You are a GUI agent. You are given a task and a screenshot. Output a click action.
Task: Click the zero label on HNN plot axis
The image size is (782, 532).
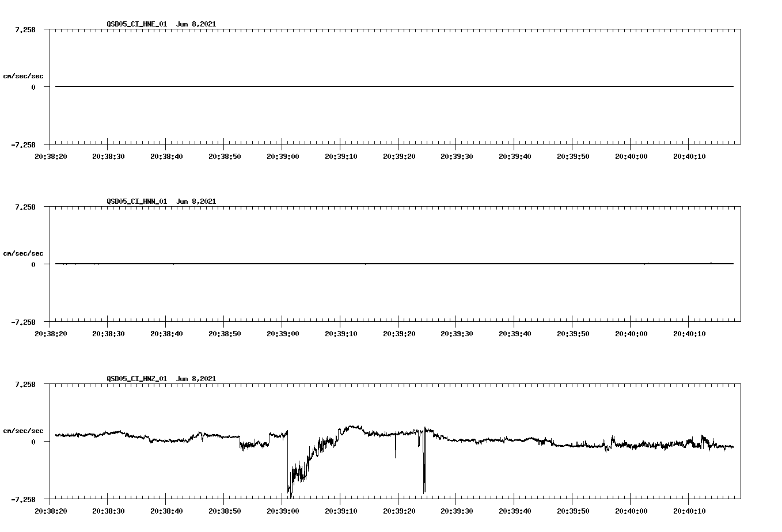tap(33, 264)
